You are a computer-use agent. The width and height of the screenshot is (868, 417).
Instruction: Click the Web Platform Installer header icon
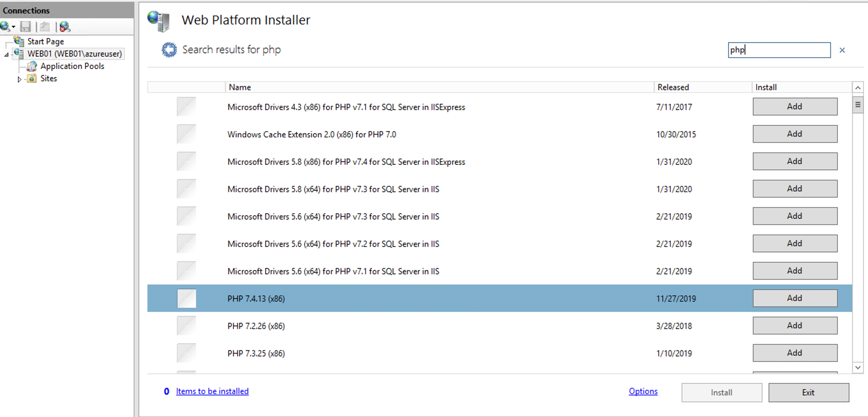(159, 21)
